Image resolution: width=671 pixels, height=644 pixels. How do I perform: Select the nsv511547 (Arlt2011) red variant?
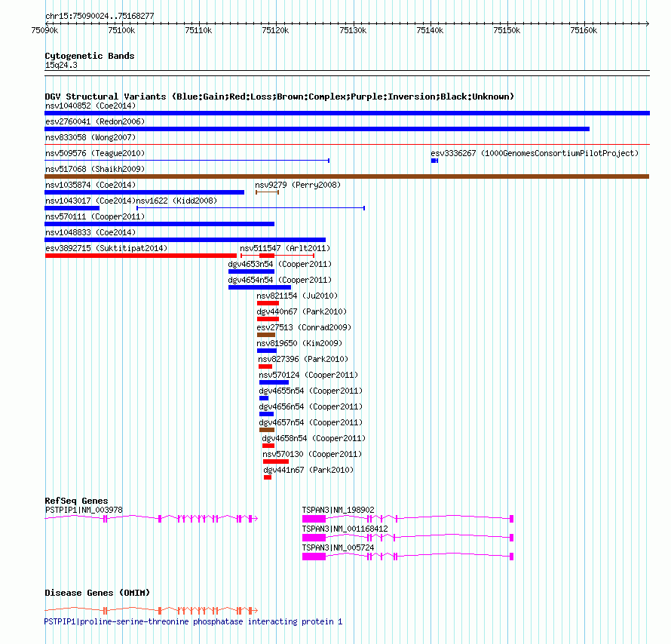pyautogui.click(x=277, y=256)
